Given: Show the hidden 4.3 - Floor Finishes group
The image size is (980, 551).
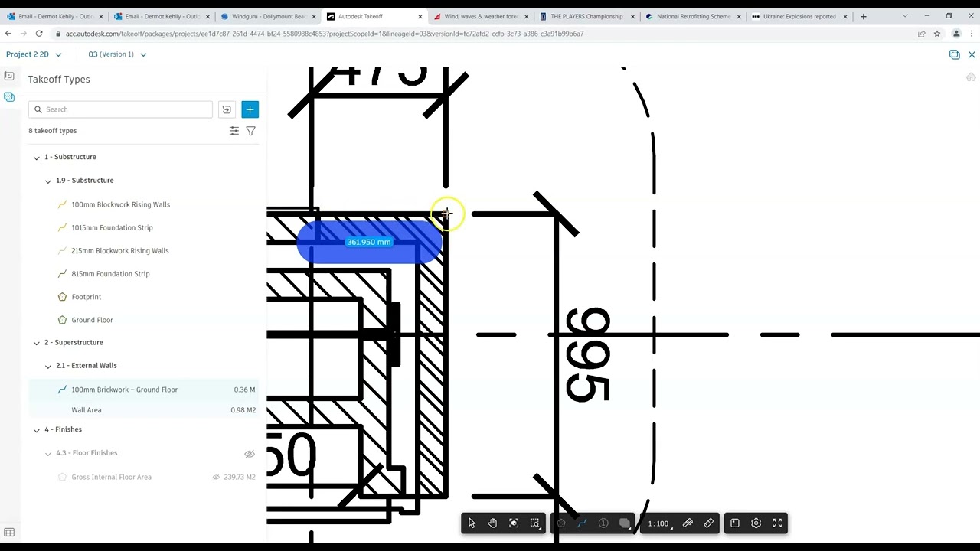Looking at the screenshot, I should pyautogui.click(x=249, y=454).
